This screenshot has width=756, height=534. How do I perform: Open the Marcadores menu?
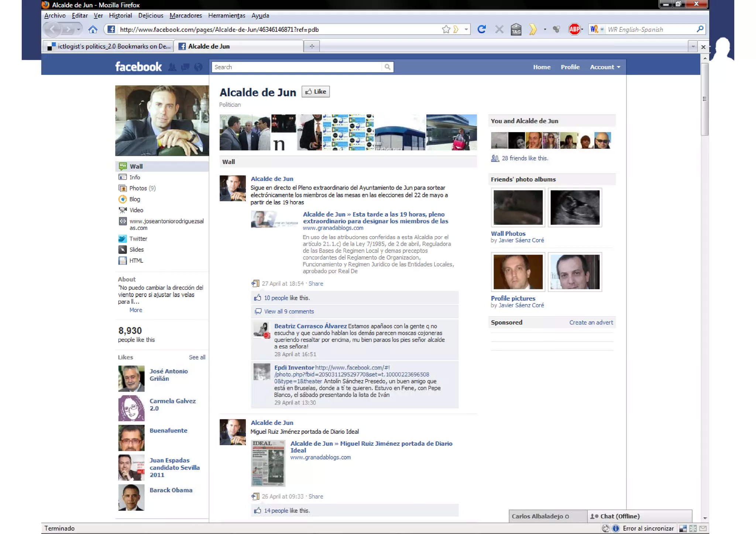(186, 15)
